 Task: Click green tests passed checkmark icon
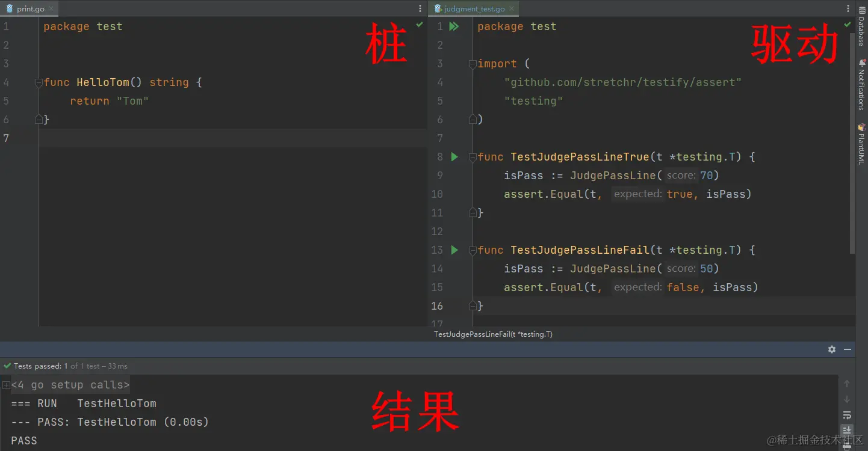pos(7,366)
